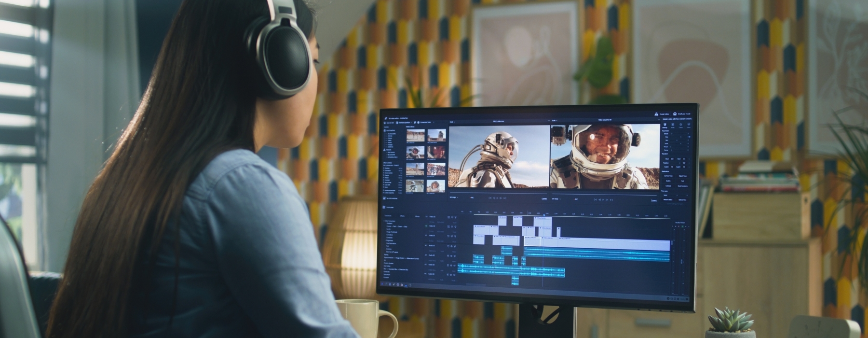
Task: Open the arrow beside Conversion Tools
Action: [x=434, y=122]
